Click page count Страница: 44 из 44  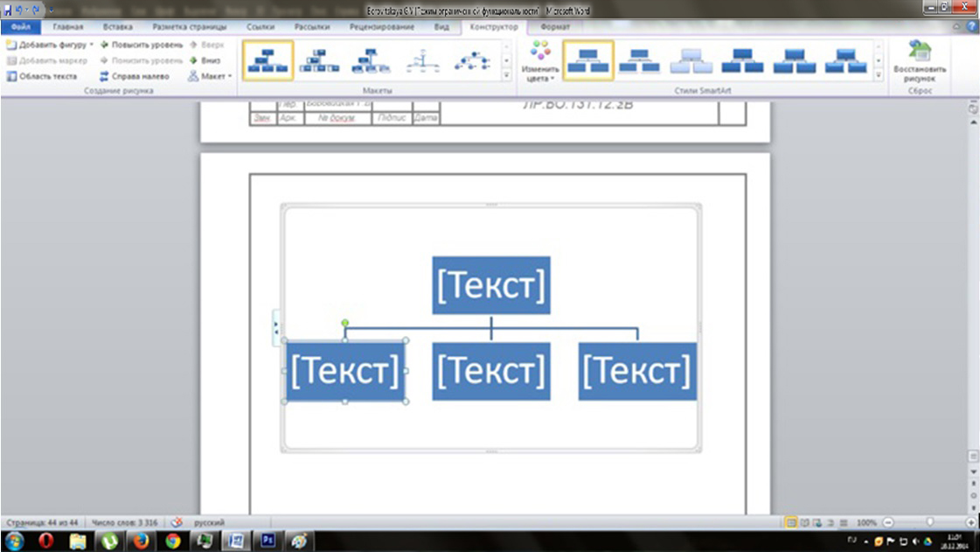[43, 522]
